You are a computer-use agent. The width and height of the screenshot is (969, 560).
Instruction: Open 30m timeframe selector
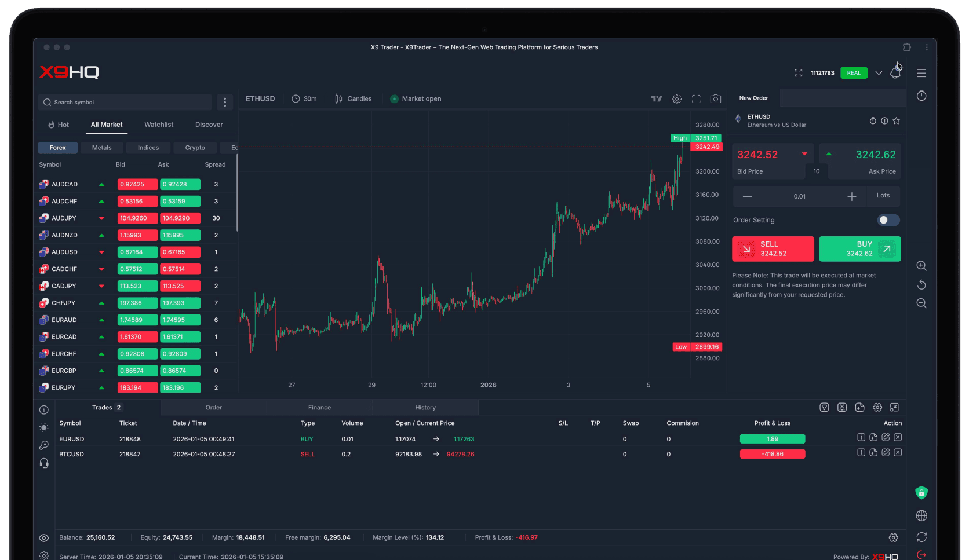304,99
